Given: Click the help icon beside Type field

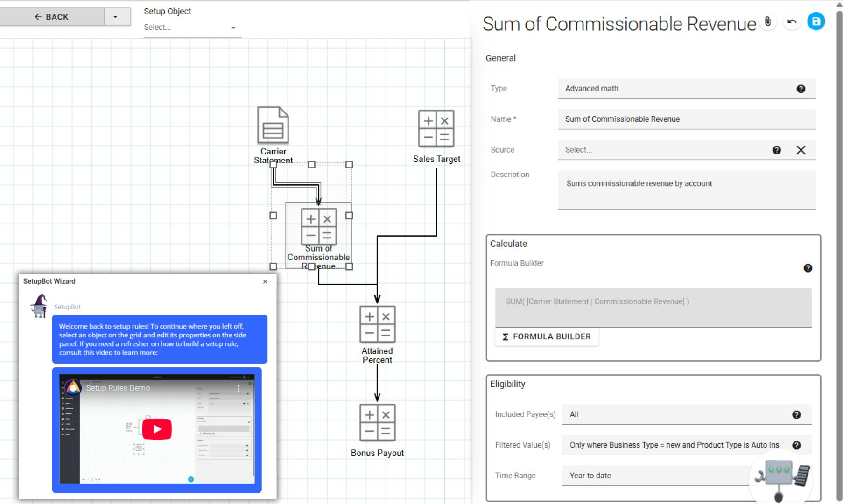Looking at the screenshot, I should click(801, 89).
